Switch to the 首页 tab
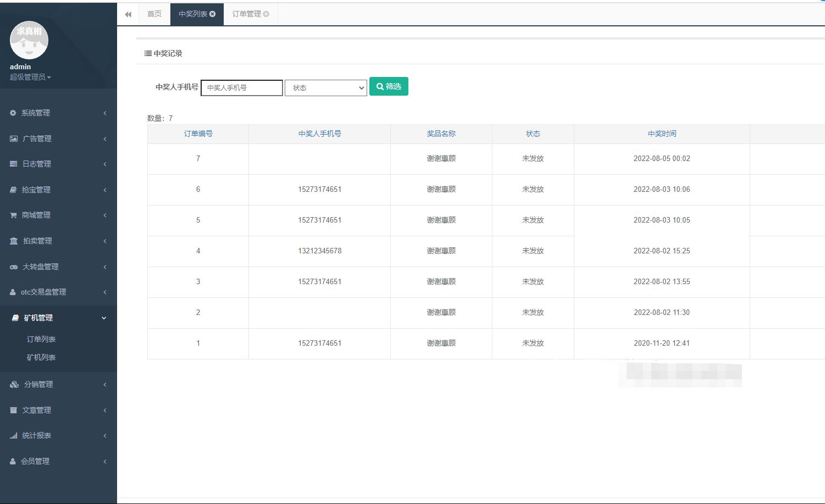The width and height of the screenshot is (825, 504). [154, 14]
